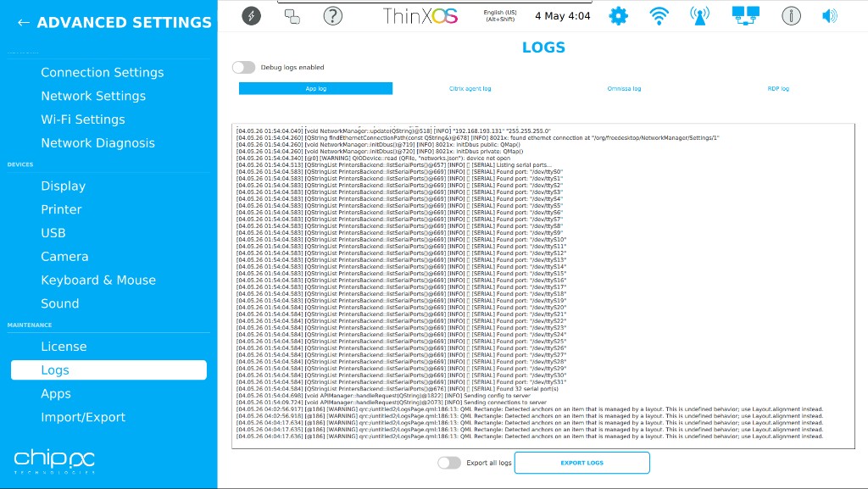The width and height of the screenshot is (868, 489).
Task: Click the speaker volume icon
Action: coord(829,16)
